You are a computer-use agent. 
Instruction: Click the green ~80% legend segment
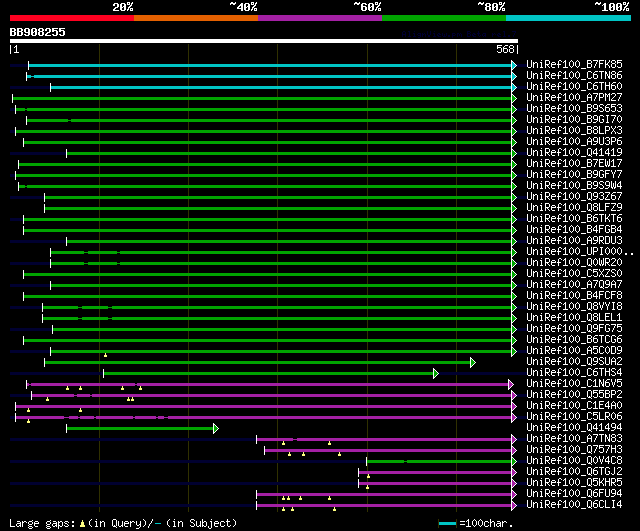pyautogui.click(x=444, y=18)
